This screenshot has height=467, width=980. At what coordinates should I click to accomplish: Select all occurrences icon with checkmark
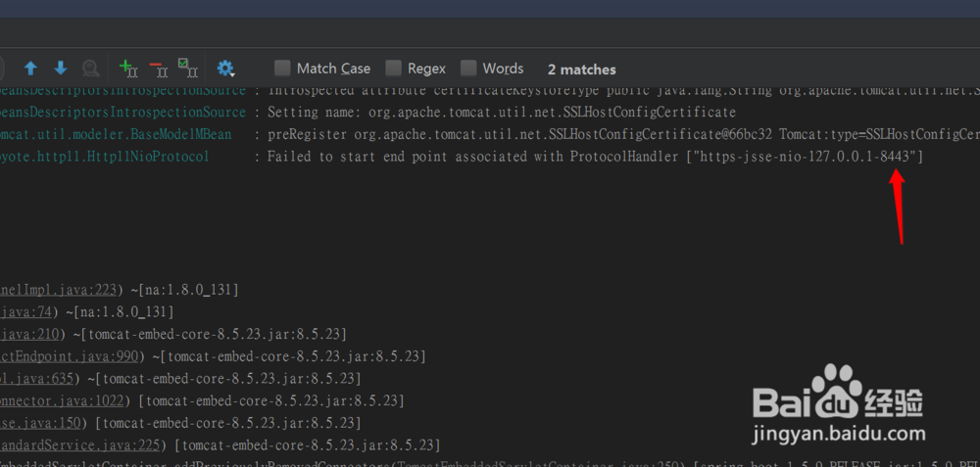pos(187,69)
